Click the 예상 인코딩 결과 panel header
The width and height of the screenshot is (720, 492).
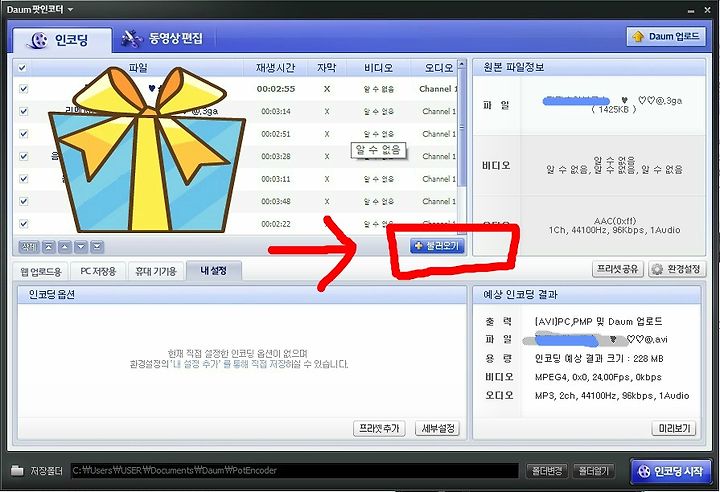pyautogui.click(x=587, y=294)
